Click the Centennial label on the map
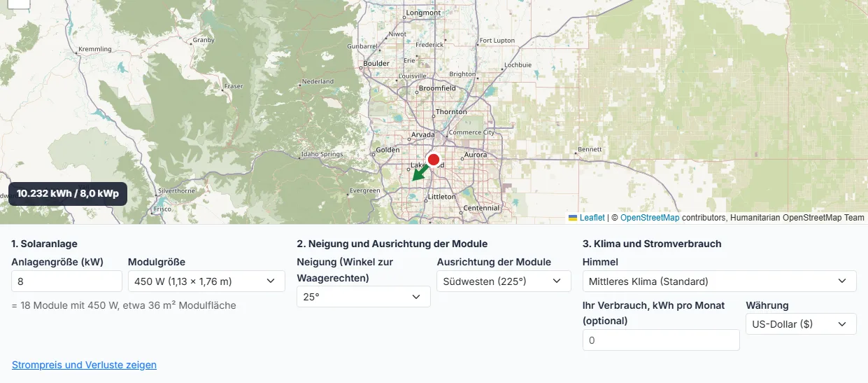The width and height of the screenshot is (868, 383). click(481, 208)
